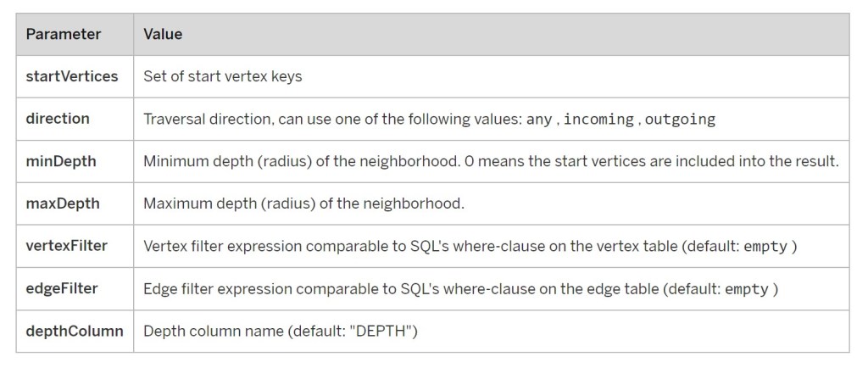Click the depthColumn parameter name
868x368 pixels.
(75, 331)
